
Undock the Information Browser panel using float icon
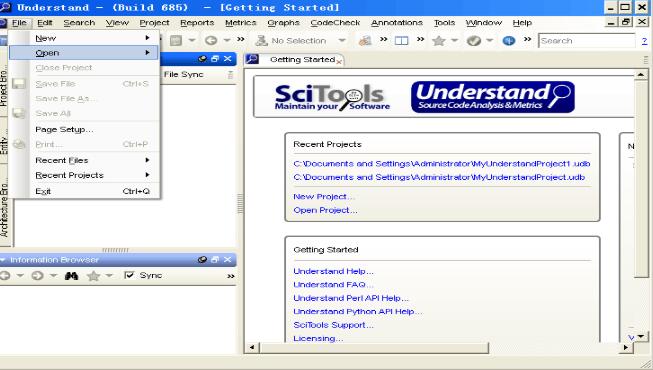pyautogui.click(x=215, y=260)
